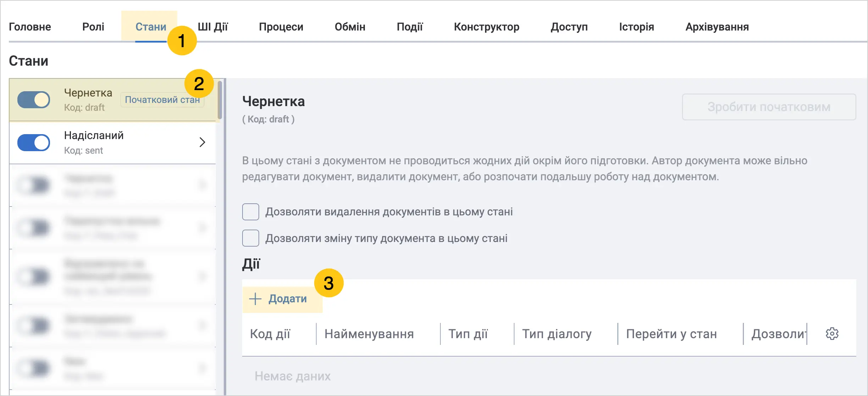The image size is (868, 396).
Task: Open the table settings gear icon
Action: click(832, 334)
